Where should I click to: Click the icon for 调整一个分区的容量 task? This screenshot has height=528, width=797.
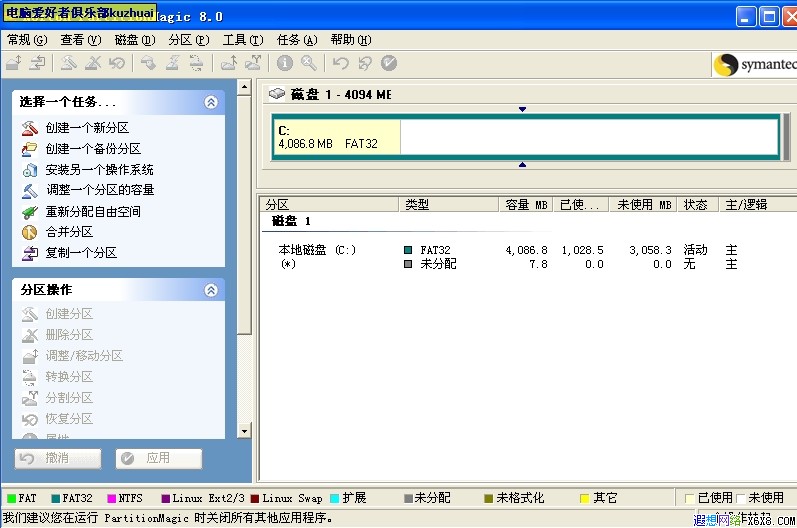(x=29, y=190)
